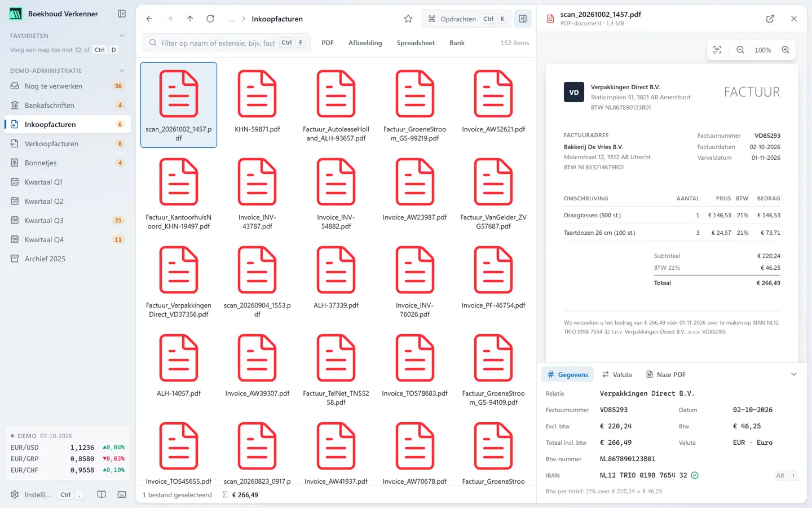Navigate up one folder level
The image size is (812, 508).
[190, 19]
